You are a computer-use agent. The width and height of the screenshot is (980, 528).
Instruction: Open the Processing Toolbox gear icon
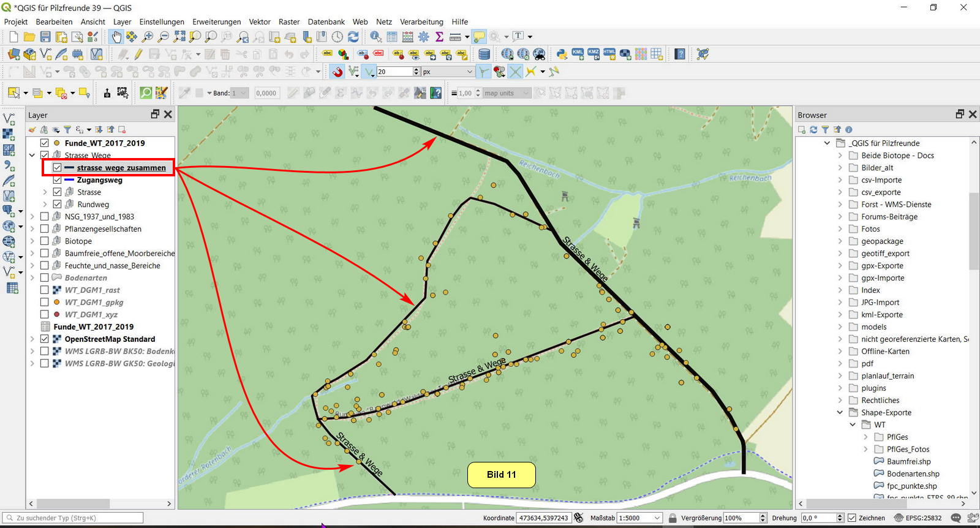coord(423,37)
